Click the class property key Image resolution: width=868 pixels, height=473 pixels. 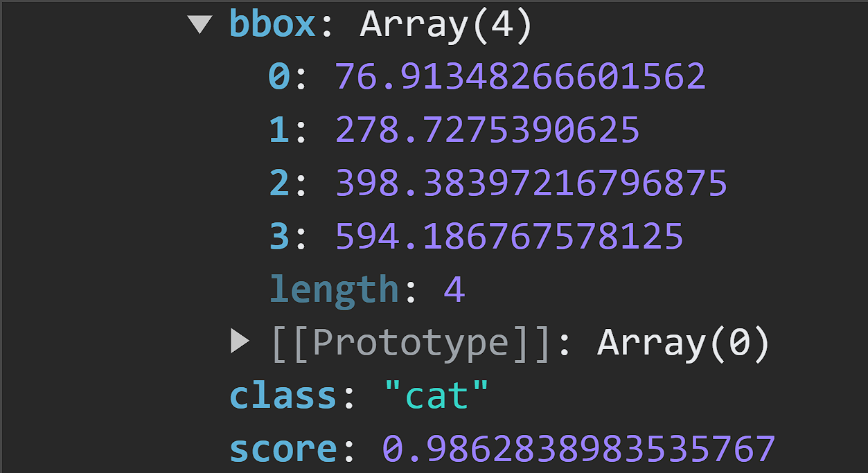coord(283,396)
